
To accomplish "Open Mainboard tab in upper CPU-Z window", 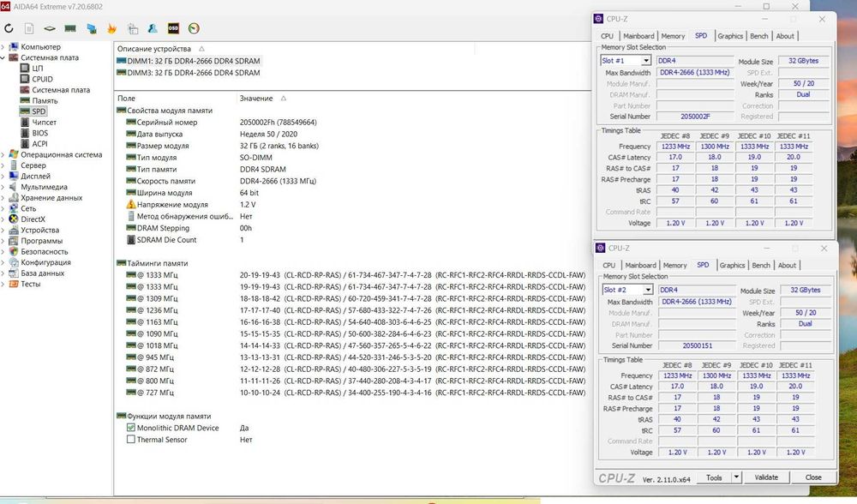I will click(x=638, y=36).
